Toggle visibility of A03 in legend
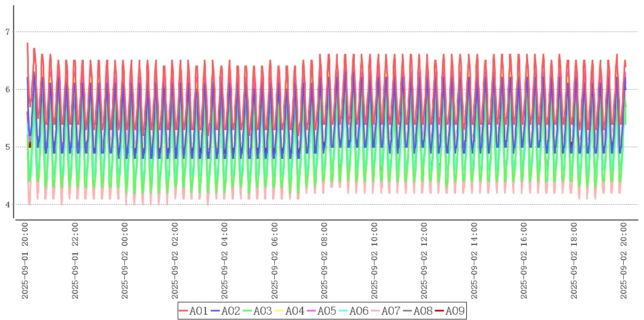The height and width of the screenshot is (320, 644). (257, 311)
